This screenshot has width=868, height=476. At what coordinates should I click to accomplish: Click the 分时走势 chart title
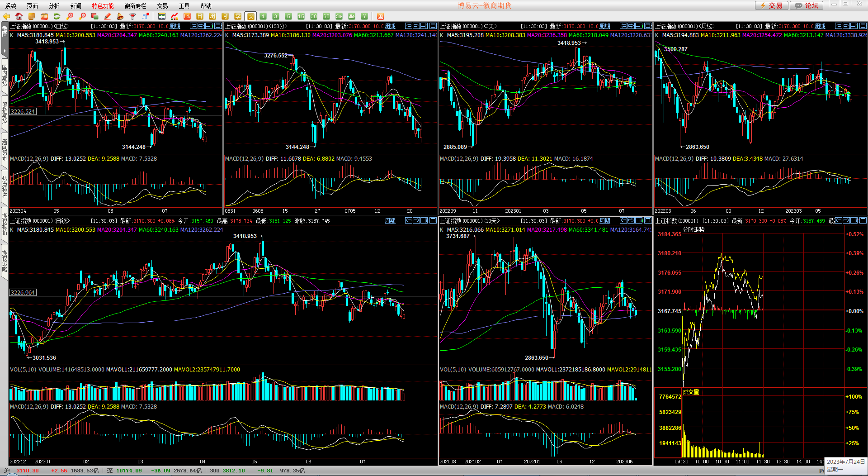point(694,230)
